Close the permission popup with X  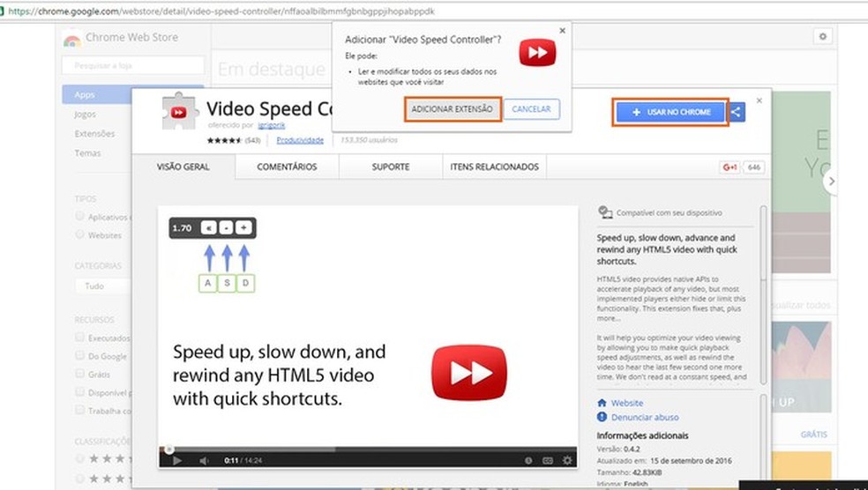click(563, 31)
